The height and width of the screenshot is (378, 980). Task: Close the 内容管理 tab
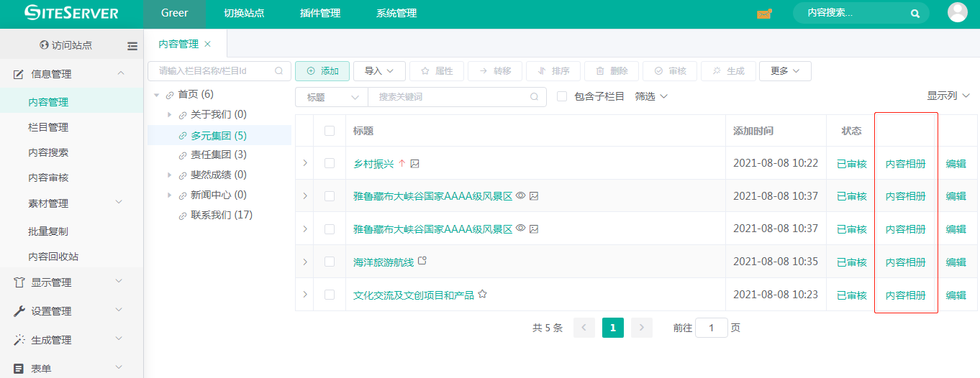208,44
